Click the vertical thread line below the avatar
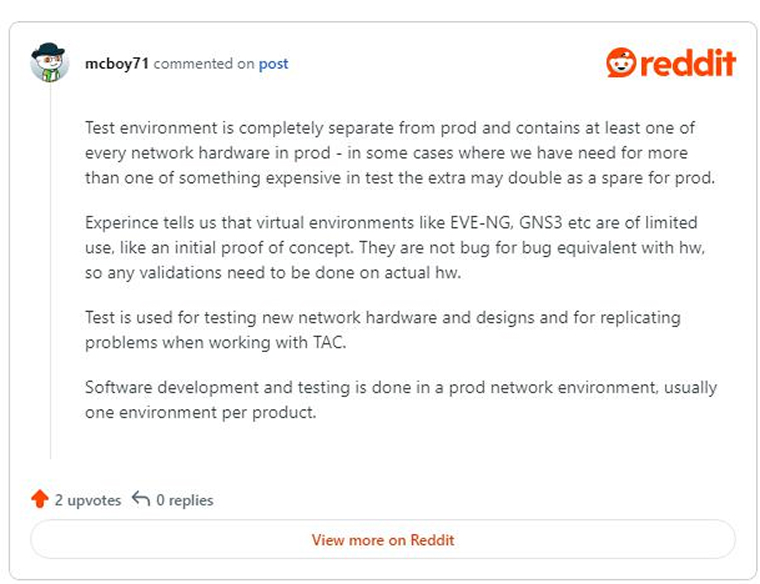This screenshot has width=760, height=584. pos(50,271)
